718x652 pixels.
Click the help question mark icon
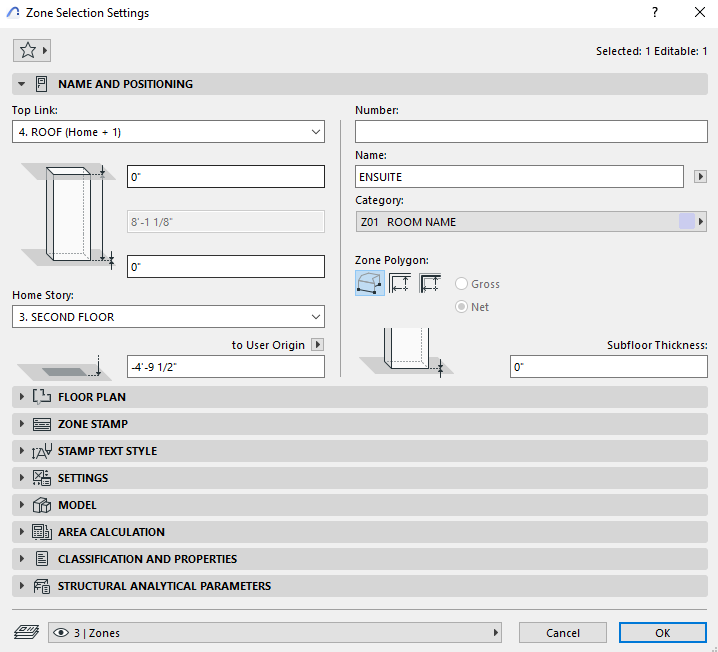click(655, 13)
